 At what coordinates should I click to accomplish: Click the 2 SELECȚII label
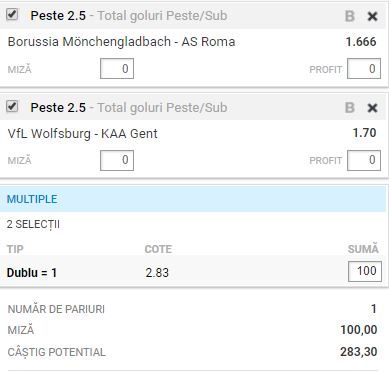tap(33, 224)
